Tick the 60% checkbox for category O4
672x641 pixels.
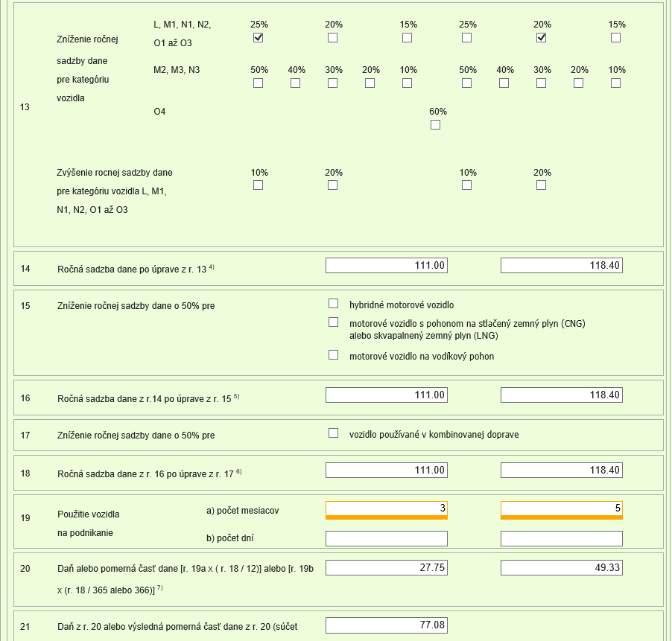[435, 124]
